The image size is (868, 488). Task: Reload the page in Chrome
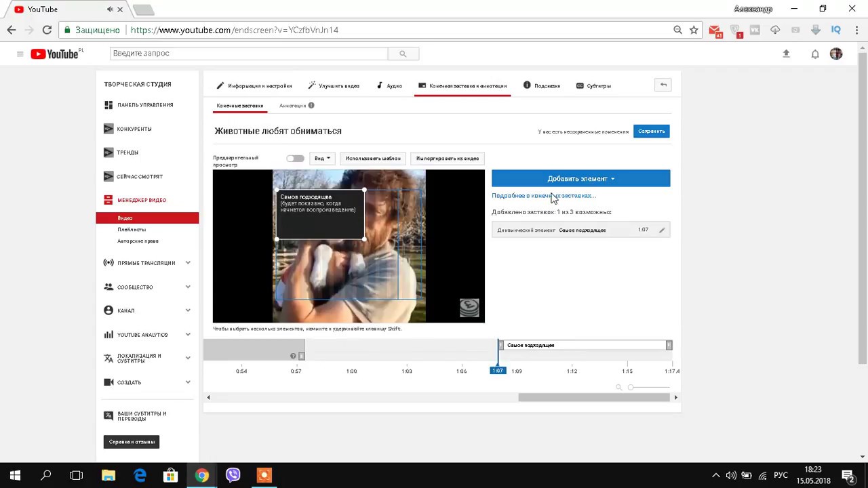(x=47, y=30)
